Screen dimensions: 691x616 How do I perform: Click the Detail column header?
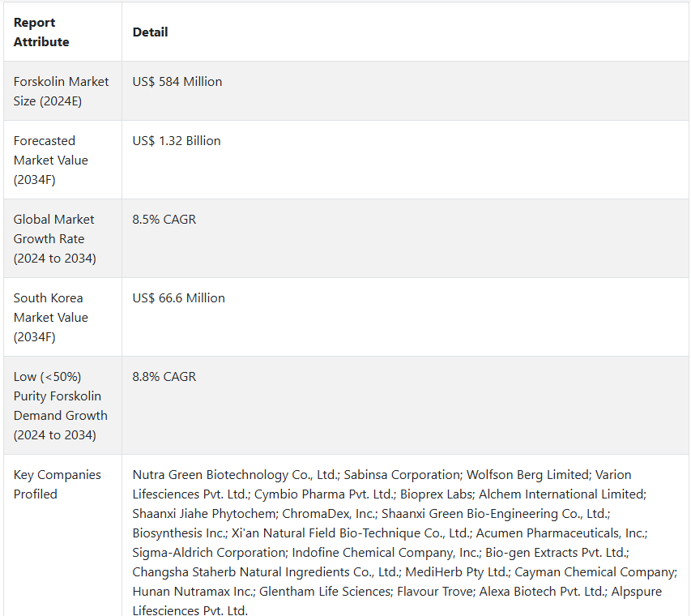150,32
